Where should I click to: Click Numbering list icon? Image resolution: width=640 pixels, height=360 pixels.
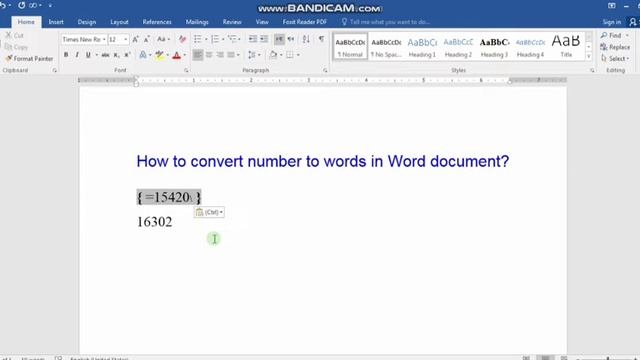(215, 39)
